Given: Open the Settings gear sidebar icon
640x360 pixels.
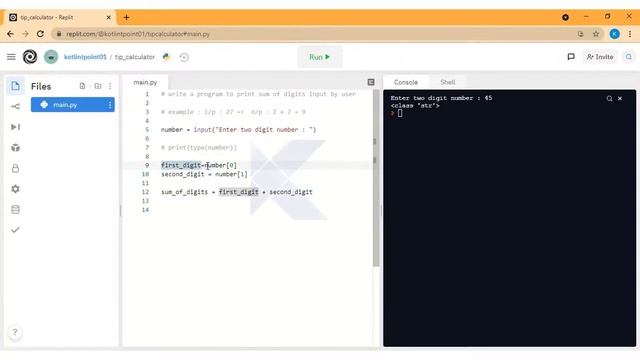Looking at the screenshot, I should pyautogui.click(x=16, y=189).
